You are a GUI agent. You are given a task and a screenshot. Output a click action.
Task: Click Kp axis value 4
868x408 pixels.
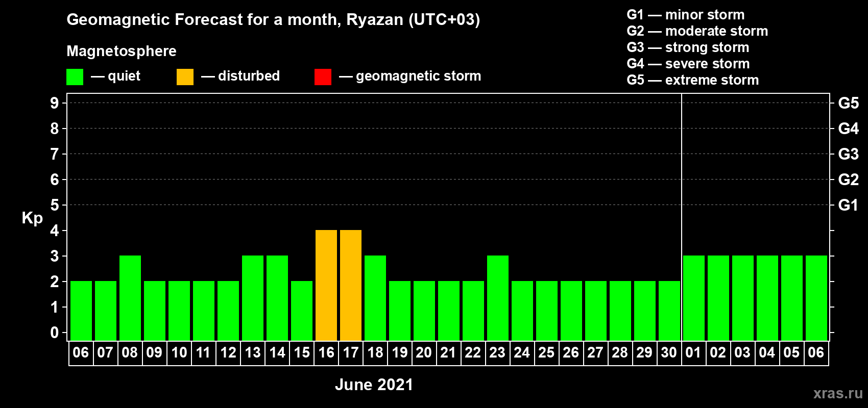click(55, 231)
